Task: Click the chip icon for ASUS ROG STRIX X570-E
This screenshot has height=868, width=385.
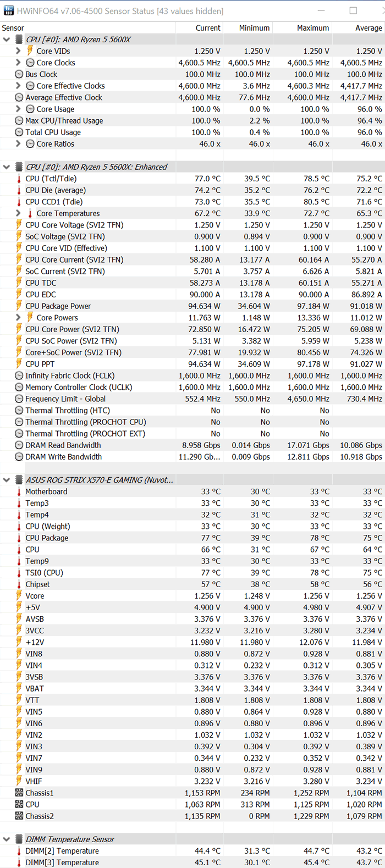Action: [19, 480]
